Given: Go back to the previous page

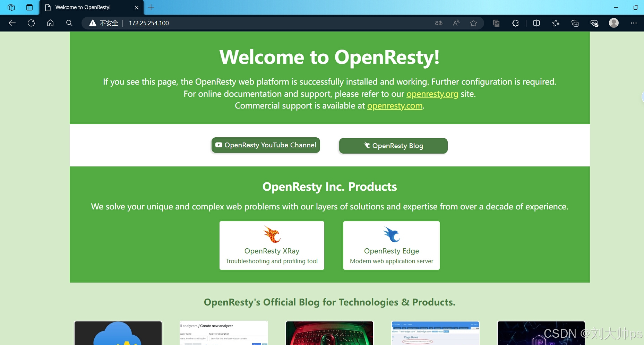Looking at the screenshot, I should pos(12,23).
